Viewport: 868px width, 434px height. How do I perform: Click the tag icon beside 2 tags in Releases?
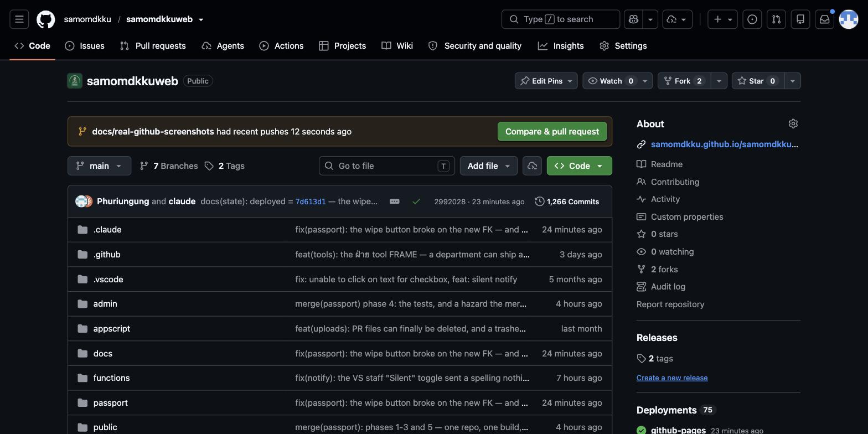(x=641, y=359)
